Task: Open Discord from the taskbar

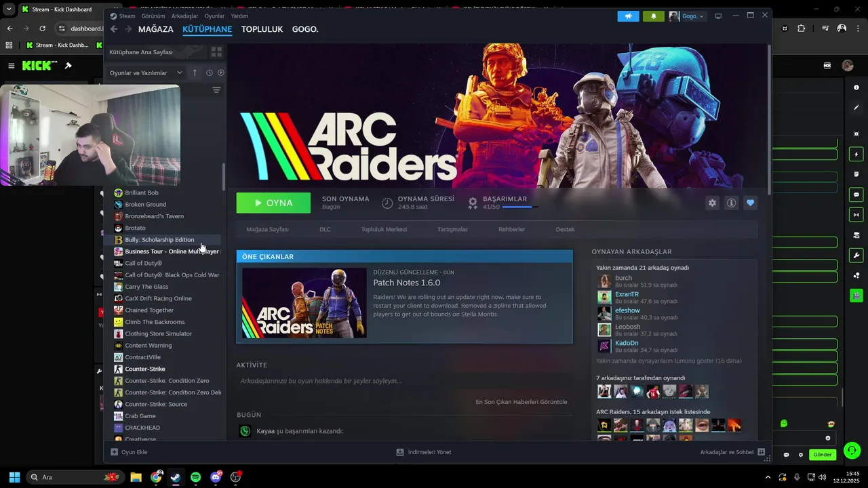Action: click(x=216, y=477)
